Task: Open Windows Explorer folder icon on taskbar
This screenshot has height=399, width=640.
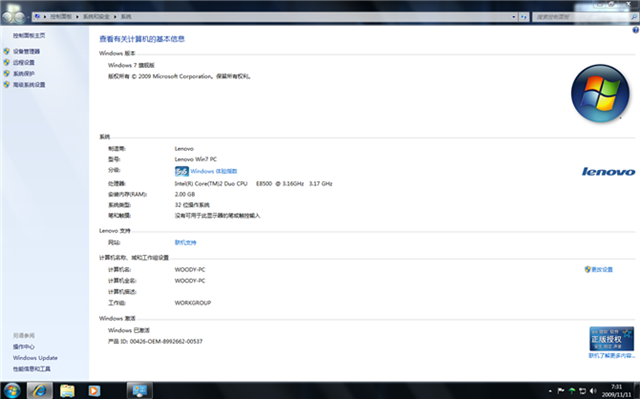Action: 67,390
